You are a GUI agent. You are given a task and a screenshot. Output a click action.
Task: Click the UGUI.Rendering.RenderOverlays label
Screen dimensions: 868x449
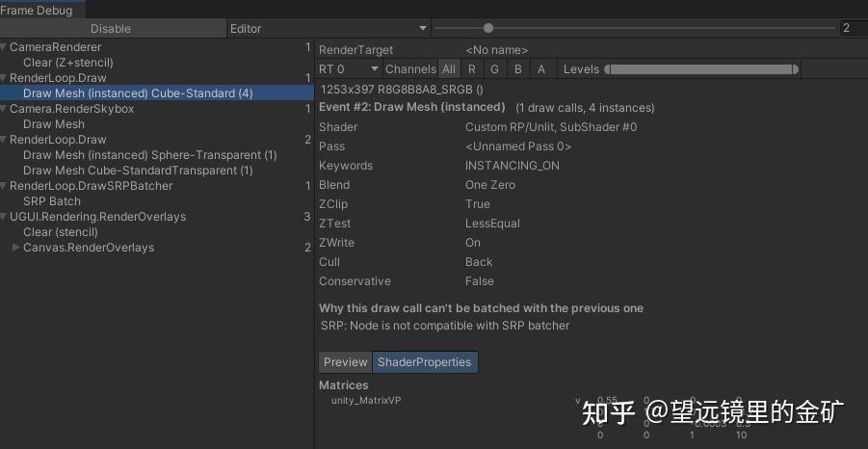98,217
